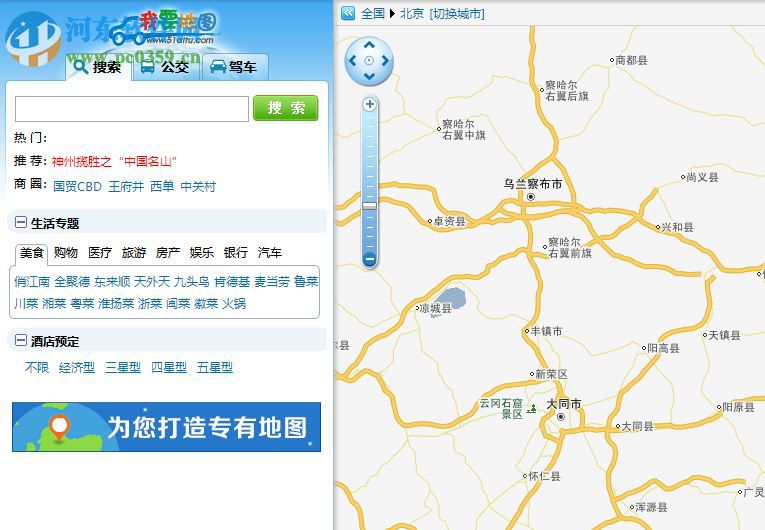765x530 pixels.
Task: Search for 天外天 restaurants
Action: click(x=152, y=282)
